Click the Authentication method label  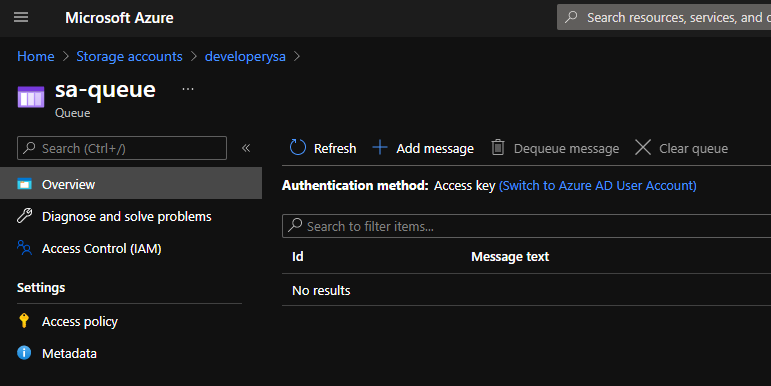point(355,185)
